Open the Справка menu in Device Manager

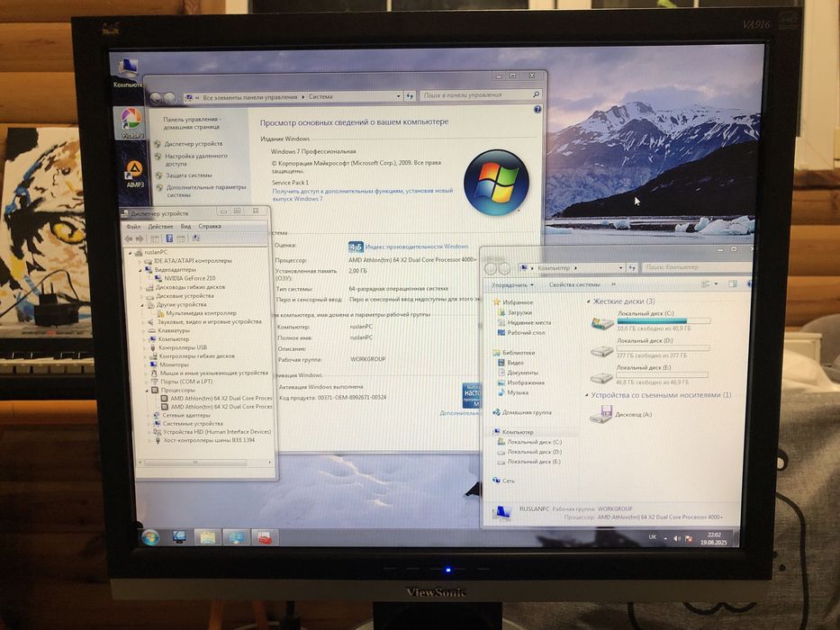(210, 227)
